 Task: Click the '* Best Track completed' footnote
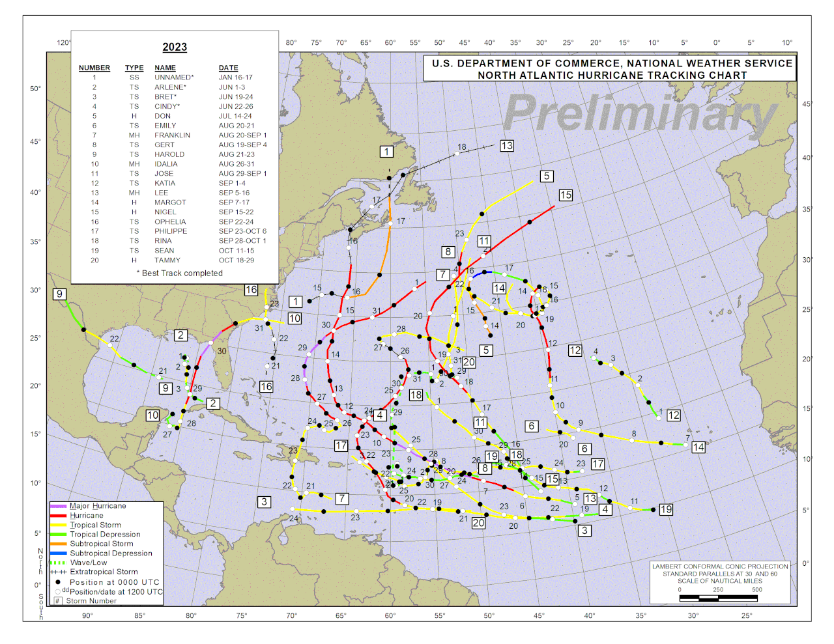coord(180,273)
